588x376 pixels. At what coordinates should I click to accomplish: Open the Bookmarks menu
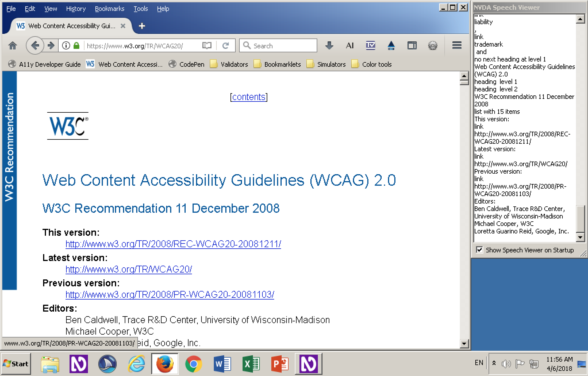109,9
